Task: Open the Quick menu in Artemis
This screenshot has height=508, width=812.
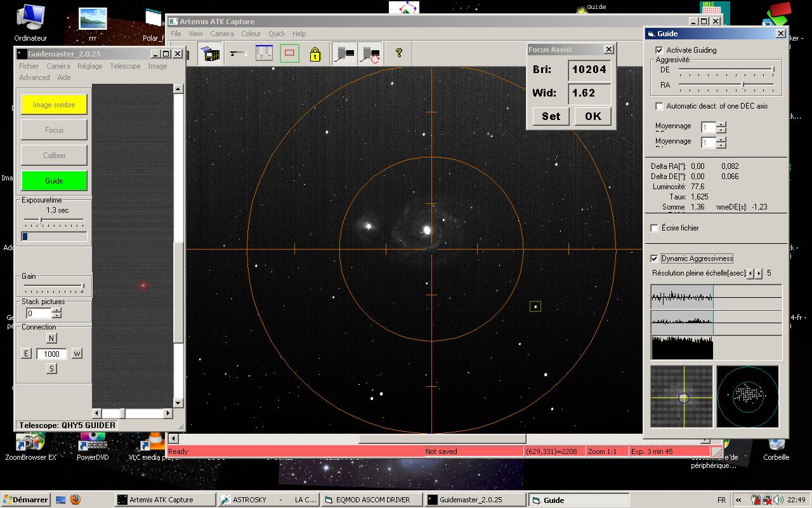Action: tap(277, 34)
